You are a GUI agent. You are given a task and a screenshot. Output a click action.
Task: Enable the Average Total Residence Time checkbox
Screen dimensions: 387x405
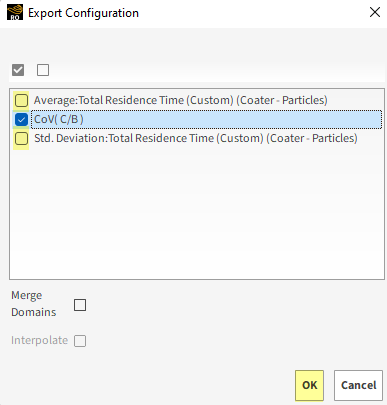coord(21,100)
